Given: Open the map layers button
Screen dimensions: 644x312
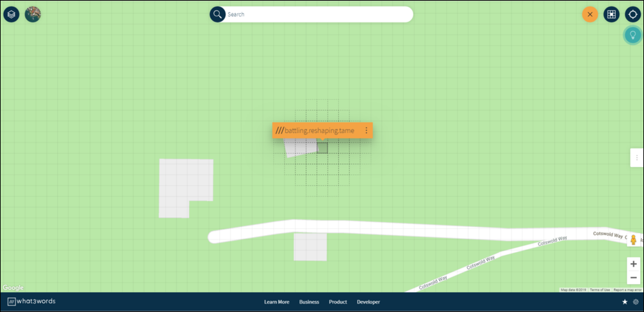Looking at the screenshot, I should [11, 14].
